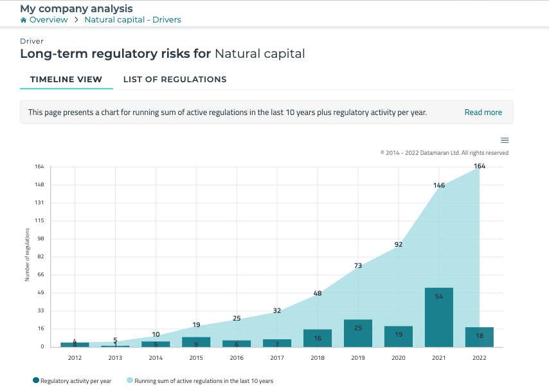The width and height of the screenshot is (549, 392).
Task: Click the small 2013 bar on the chart
Action: (114, 344)
